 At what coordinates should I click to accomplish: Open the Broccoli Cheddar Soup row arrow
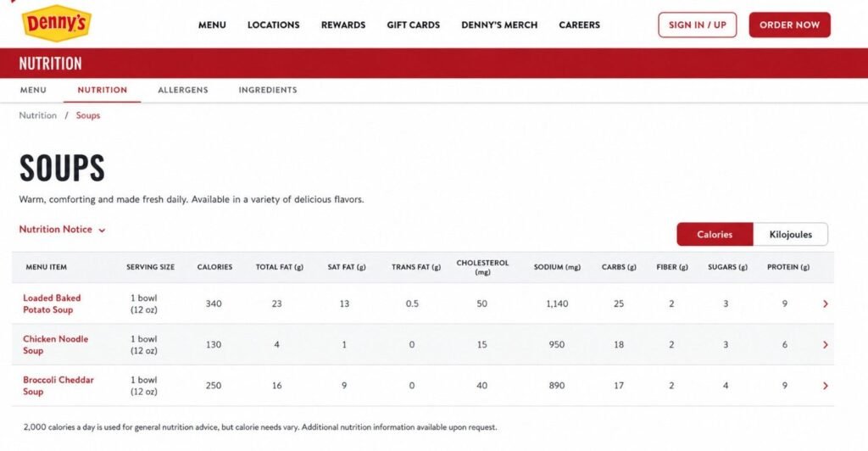point(826,386)
